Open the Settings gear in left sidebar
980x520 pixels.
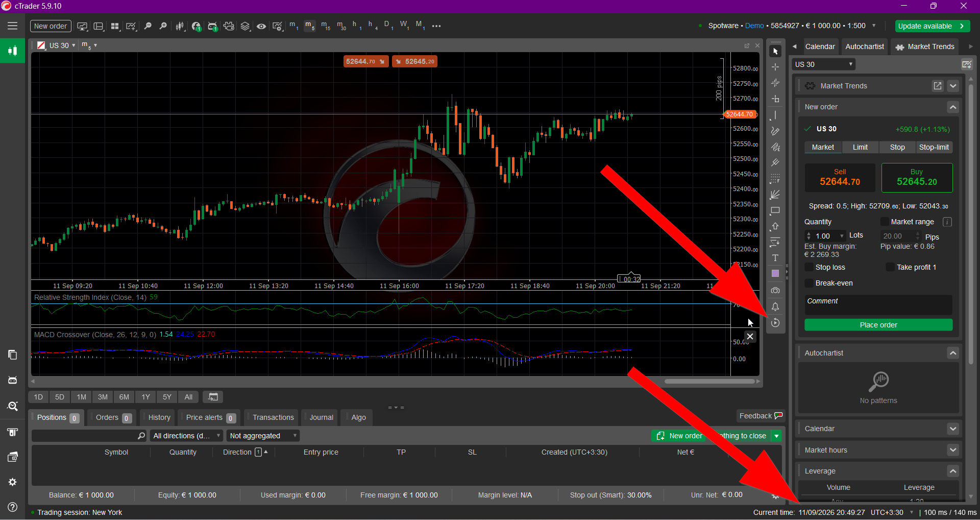[13, 482]
